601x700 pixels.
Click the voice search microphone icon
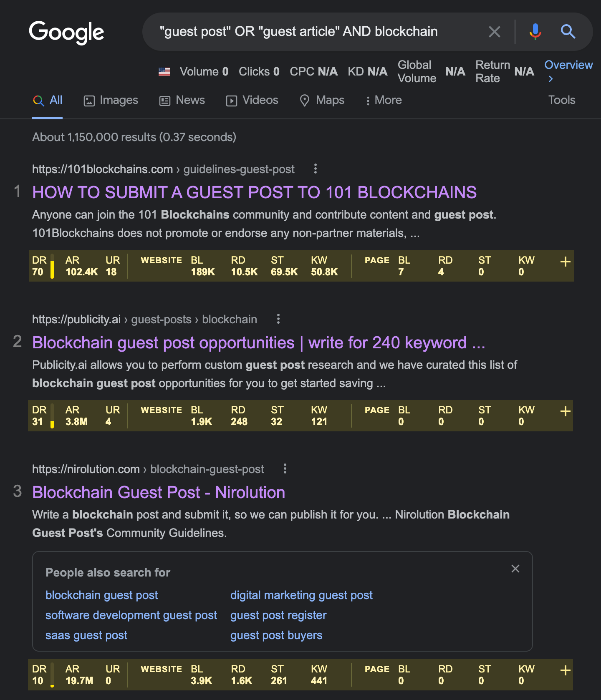click(x=535, y=31)
